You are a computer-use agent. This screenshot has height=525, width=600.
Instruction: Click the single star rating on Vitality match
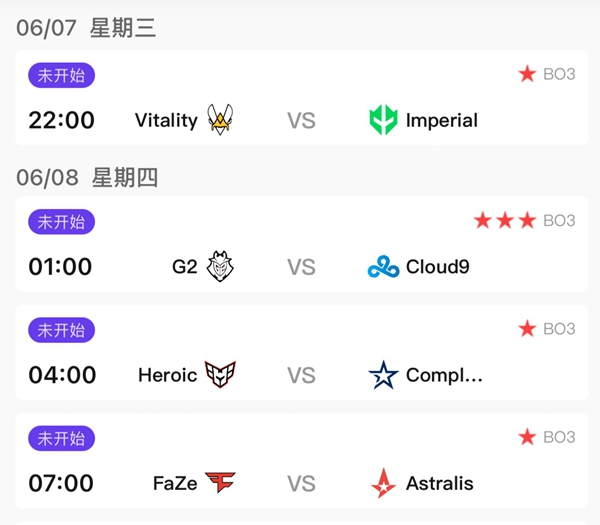click(x=527, y=73)
